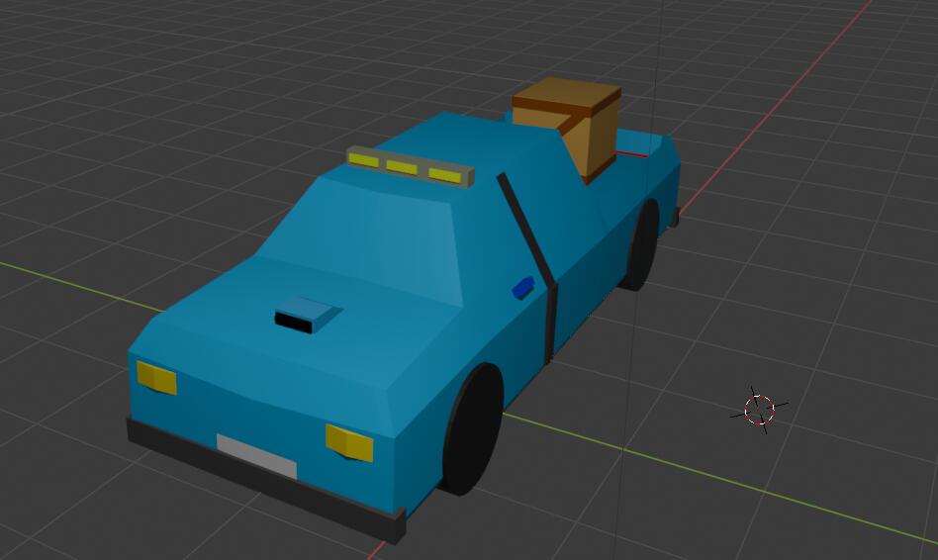Click the blue side mirror on the door
Image resolution: width=938 pixels, height=560 pixels.
(x=523, y=288)
